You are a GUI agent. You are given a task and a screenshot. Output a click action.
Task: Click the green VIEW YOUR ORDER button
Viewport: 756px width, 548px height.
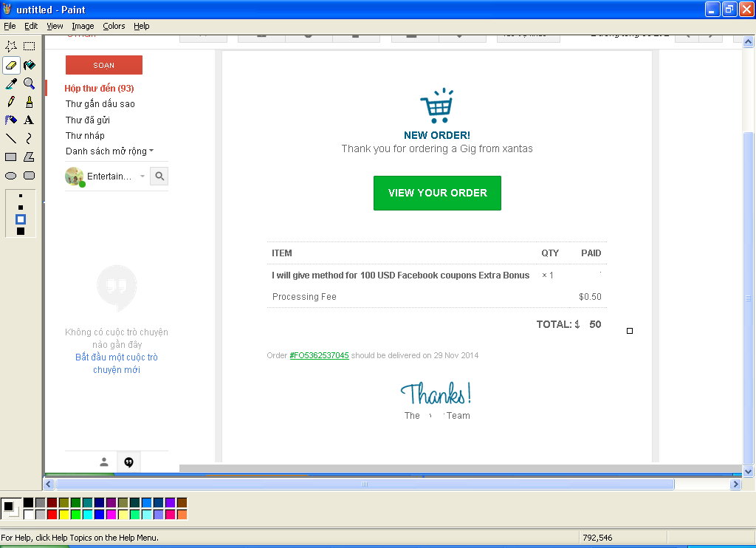[437, 193]
